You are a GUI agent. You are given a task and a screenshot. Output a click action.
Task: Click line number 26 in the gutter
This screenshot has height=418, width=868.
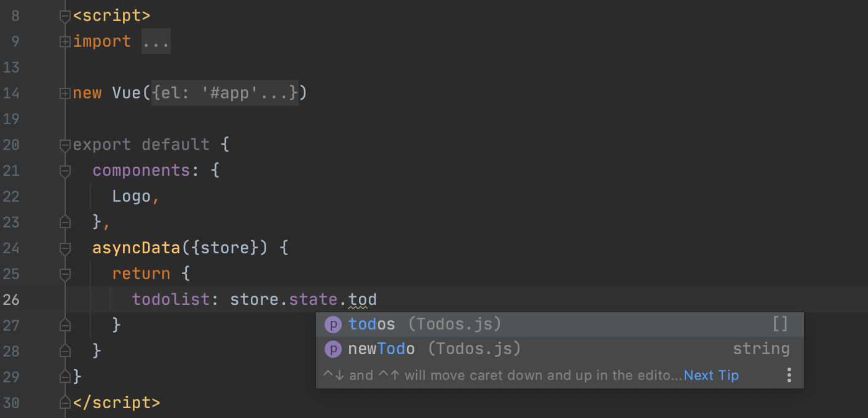click(10, 299)
